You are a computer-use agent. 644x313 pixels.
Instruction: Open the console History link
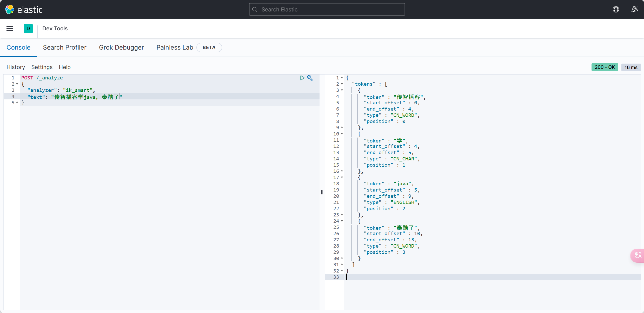coord(16,67)
